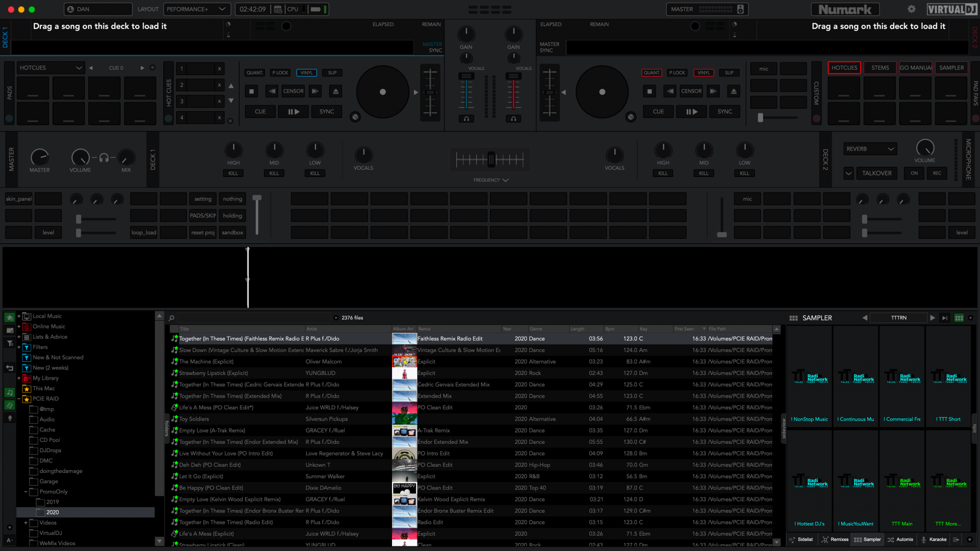This screenshot has height=551, width=980.
Task: Stop playback on Deck 2
Action: tap(650, 91)
